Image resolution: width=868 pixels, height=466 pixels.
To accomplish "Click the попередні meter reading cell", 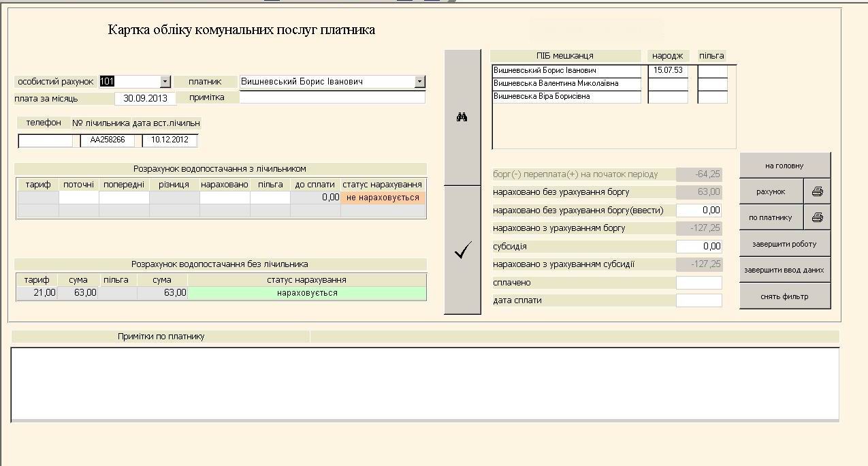I will point(124,198).
